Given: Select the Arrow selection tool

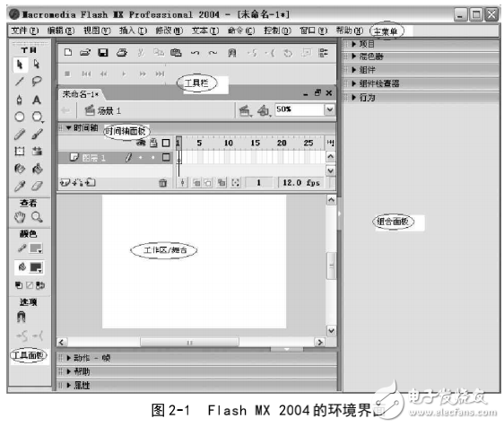Looking at the screenshot, I should click(20, 65).
